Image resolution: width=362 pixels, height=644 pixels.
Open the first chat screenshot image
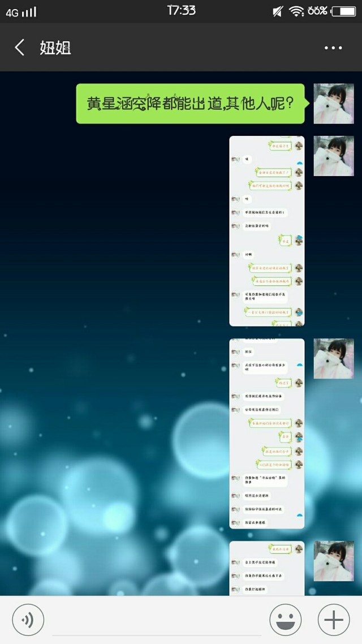point(266,231)
